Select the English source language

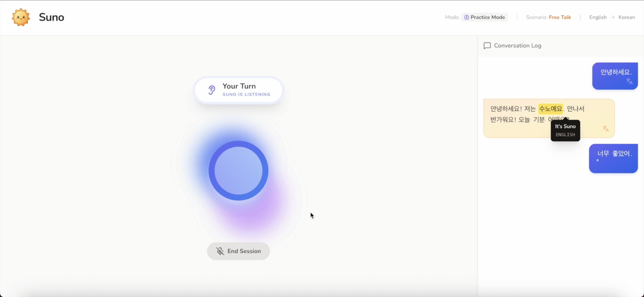click(598, 17)
